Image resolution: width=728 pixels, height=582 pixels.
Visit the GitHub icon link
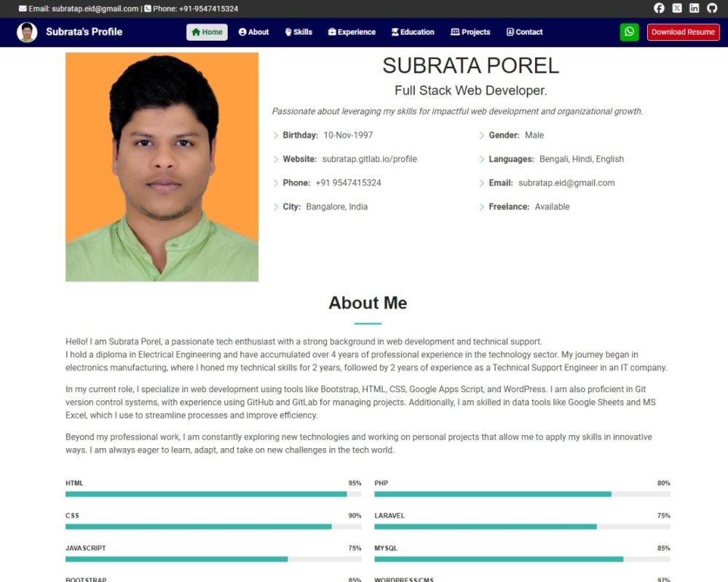tap(712, 8)
